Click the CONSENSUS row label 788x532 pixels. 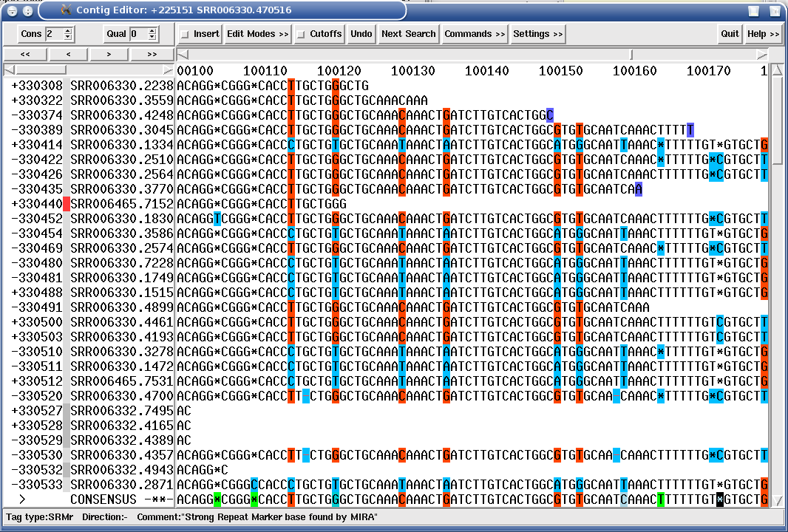pyautogui.click(x=103, y=499)
